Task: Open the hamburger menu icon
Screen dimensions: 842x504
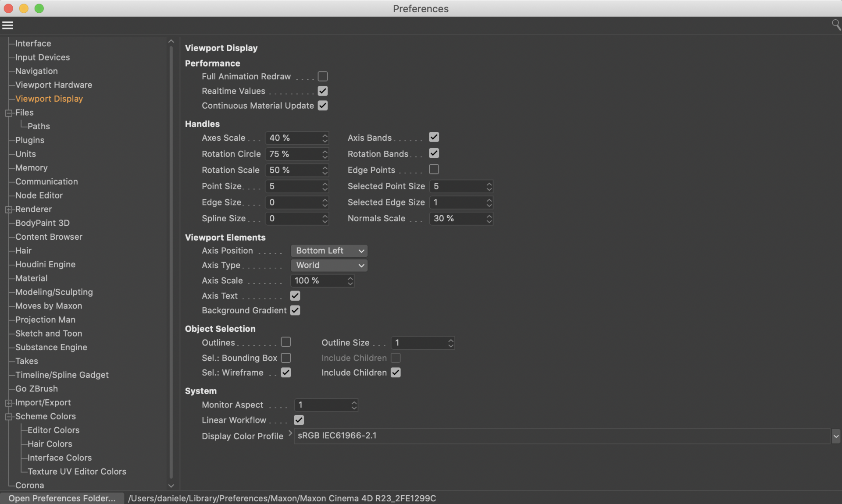Action: pos(7,25)
